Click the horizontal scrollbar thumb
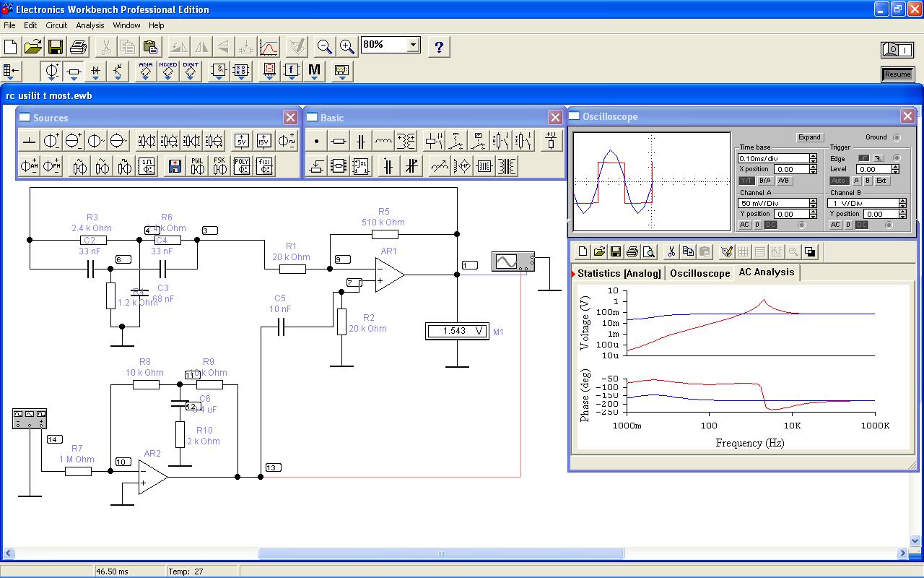 coord(440,554)
